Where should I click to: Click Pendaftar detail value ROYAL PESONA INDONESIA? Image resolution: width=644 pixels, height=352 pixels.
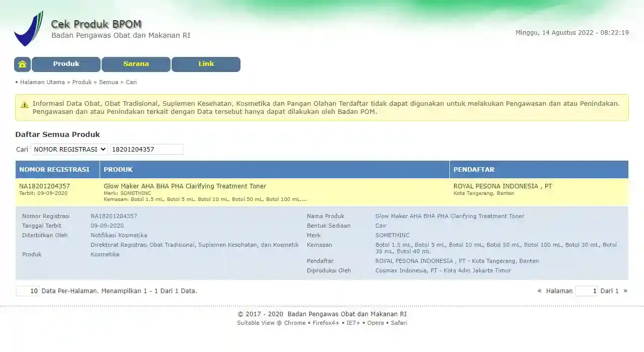[457, 261]
